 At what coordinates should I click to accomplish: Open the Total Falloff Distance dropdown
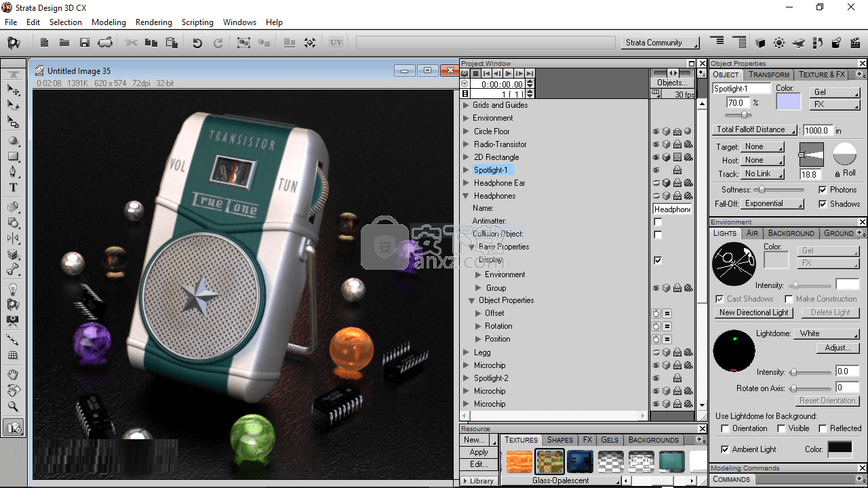pyautogui.click(x=755, y=129)
